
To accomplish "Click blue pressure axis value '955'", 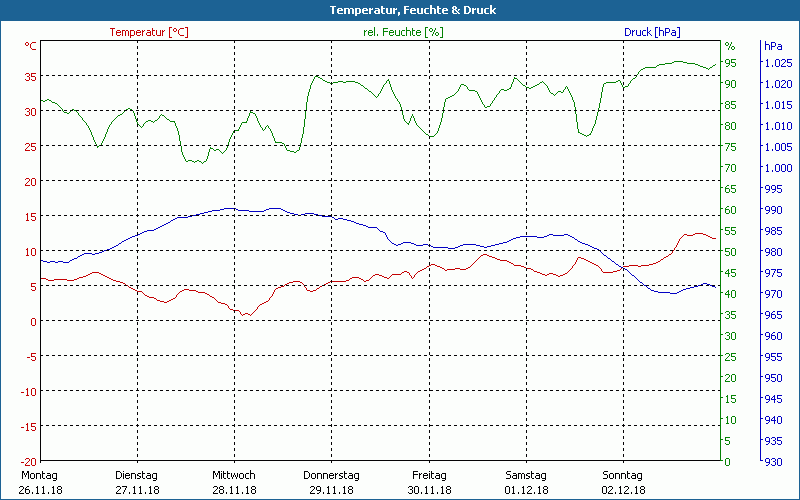I will pyautogui.click(x=773, y=357).
